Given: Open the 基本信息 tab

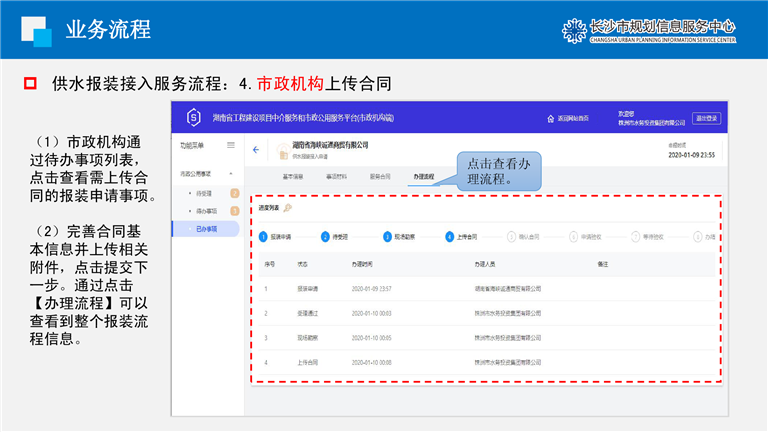Looking at the screenshot, I should point(293,176).
